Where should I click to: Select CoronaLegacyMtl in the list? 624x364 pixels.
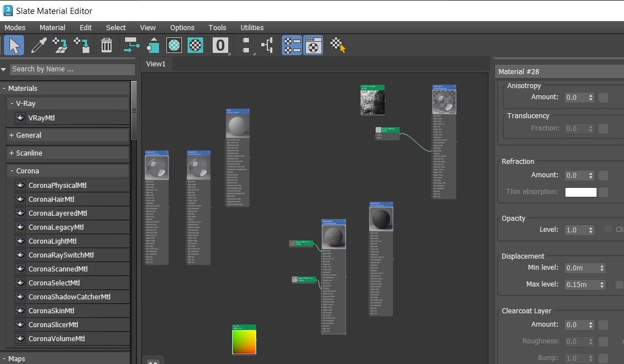click(x=72, y=227)
